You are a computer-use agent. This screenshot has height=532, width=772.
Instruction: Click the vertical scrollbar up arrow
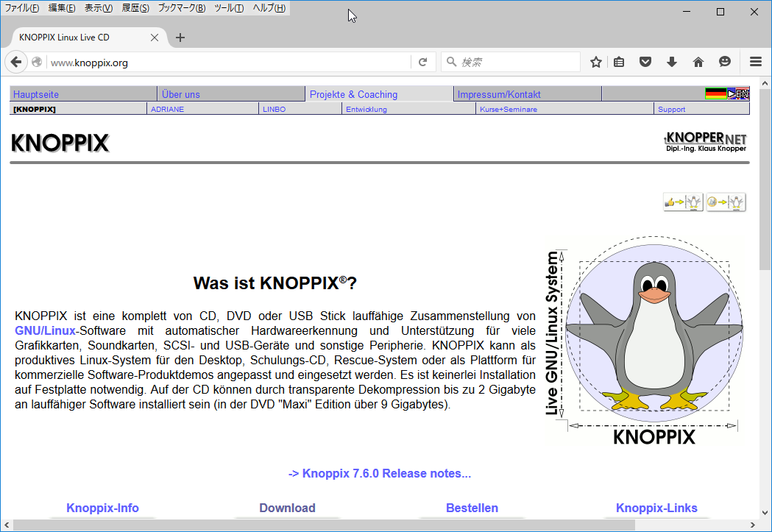click(x=765, y=83)
